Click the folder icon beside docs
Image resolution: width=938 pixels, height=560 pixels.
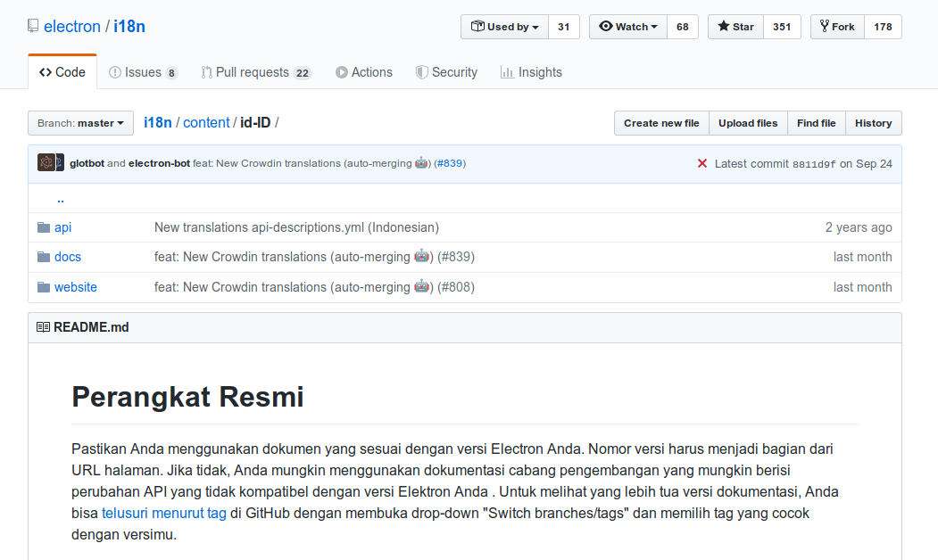[43, 257]
